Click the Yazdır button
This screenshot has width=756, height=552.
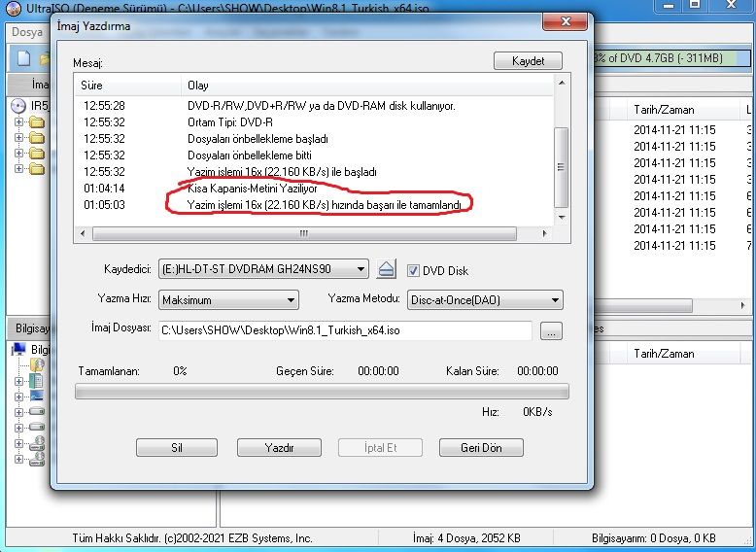click(279, 447)
